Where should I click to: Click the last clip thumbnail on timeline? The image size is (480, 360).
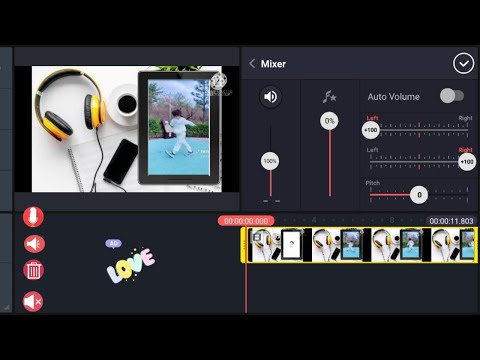pos(453,245)
